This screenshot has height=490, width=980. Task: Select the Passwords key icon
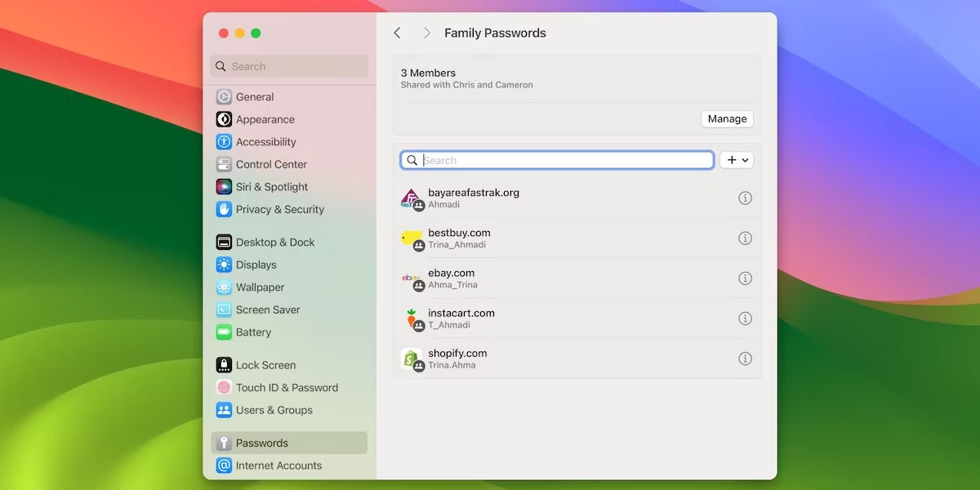click(x=224, y=443)
